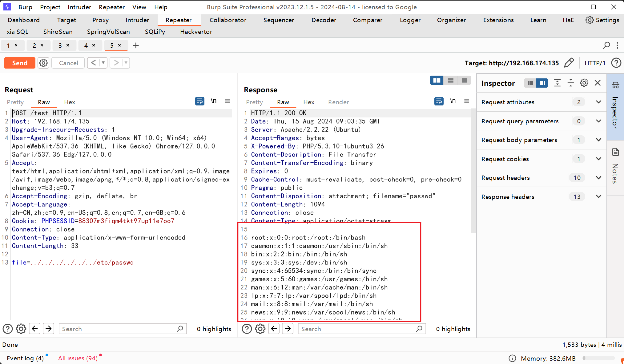The height and width of the screenshot is (364, 624).
Task: Edit target with pencil icon
Action: click(569, 63)
